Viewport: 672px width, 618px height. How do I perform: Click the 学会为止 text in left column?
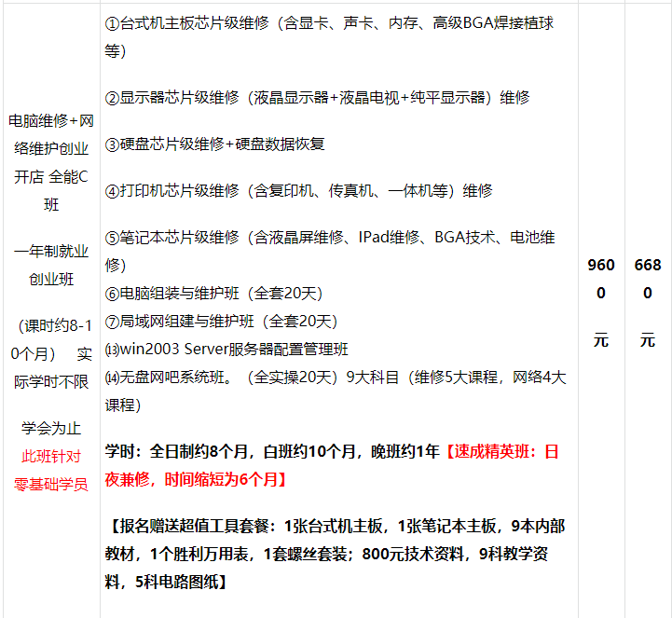(x=51, y=428)
